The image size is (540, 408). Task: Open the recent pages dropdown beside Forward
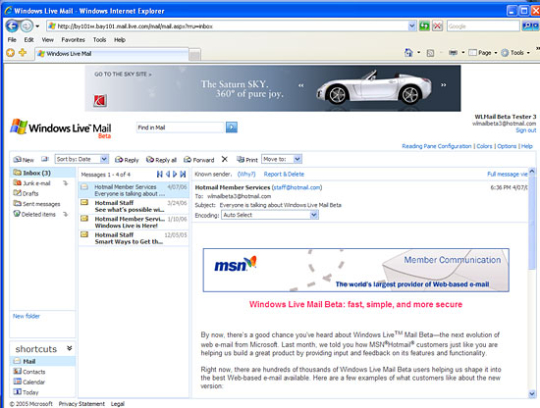pos(37,26)
